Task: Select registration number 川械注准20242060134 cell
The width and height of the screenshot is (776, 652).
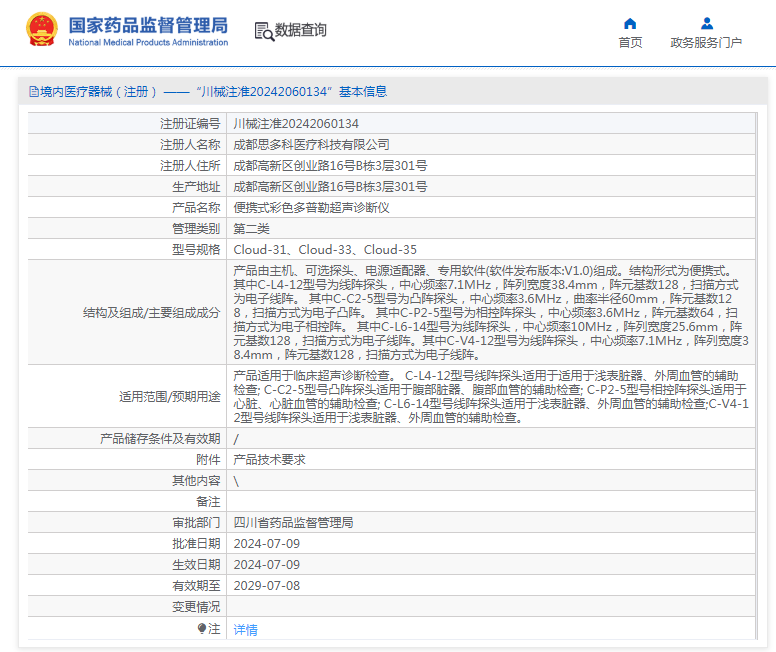Action: [296, 124]
